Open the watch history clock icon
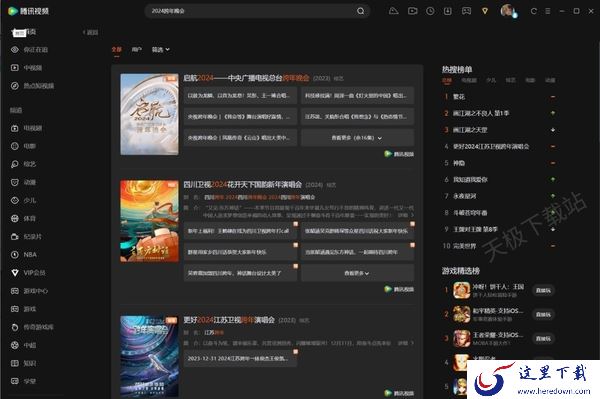 click(x=430, y=11)
